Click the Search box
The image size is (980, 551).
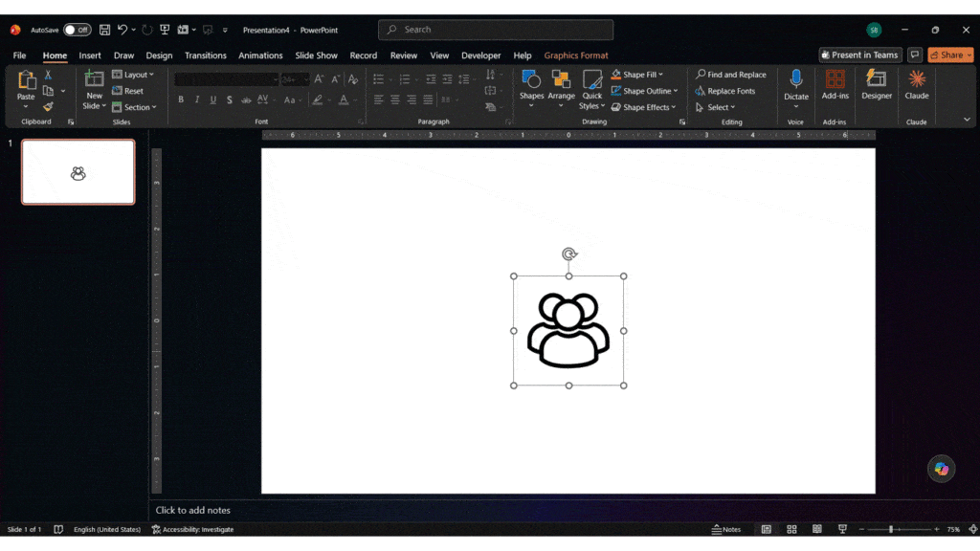pos(496,30)
